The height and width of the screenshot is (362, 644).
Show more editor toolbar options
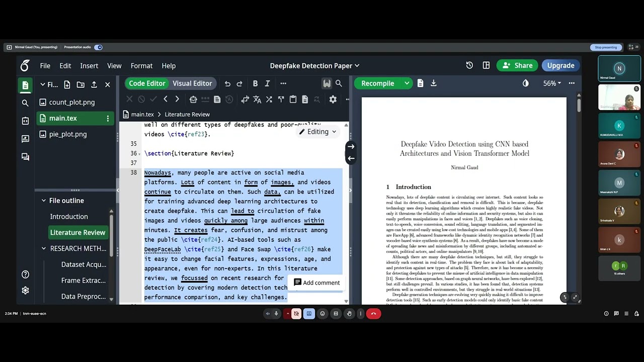click(x=283, y=83)
